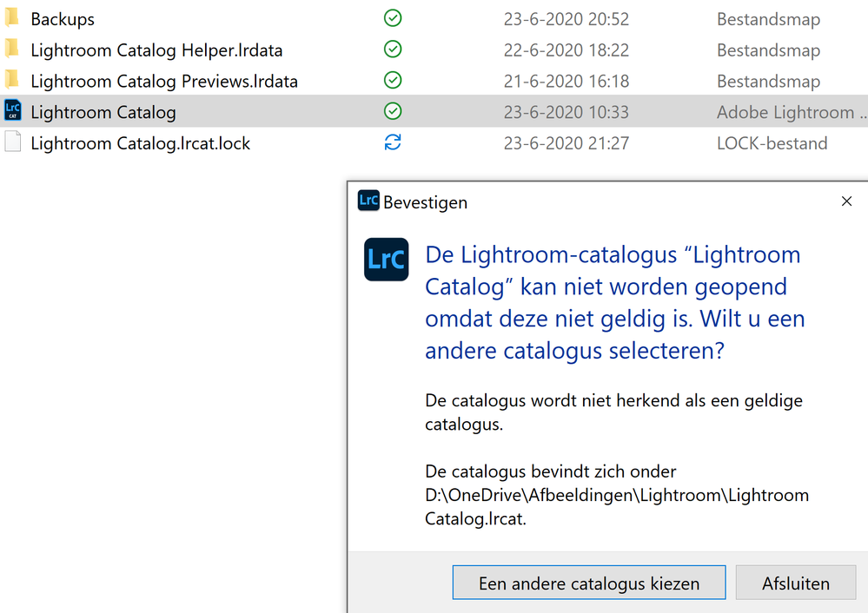Click the sync checkmark of Catalog Previews.lrdata
Image resolution: width=868 pixels, height=613 pixels.
point(393,80)
